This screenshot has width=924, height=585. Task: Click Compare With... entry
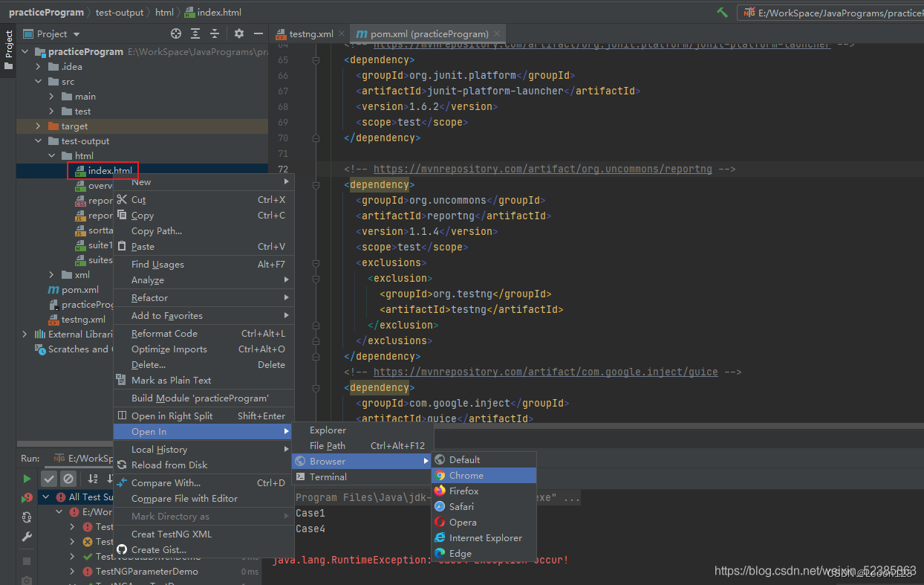(203, 483)
